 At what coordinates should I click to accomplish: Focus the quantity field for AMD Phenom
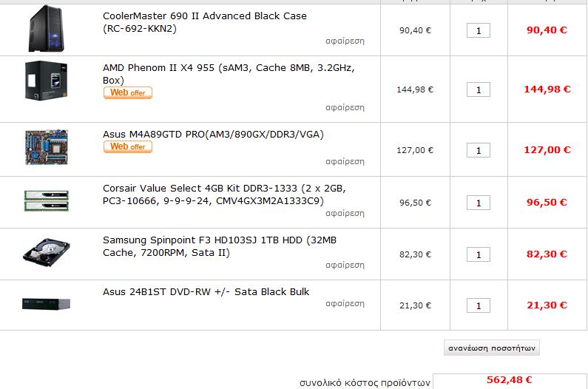[x=478, y=89]
